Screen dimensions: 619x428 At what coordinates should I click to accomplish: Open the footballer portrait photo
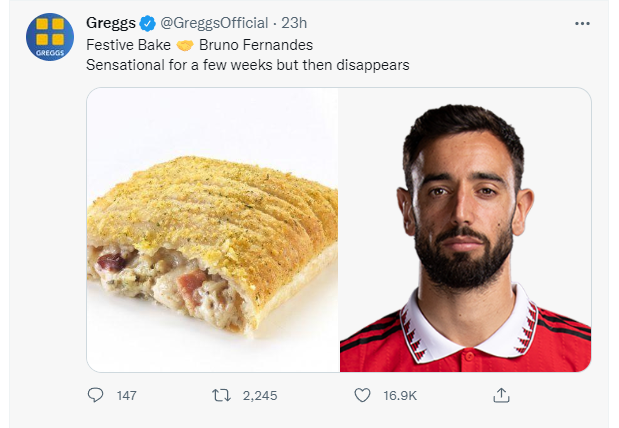(x=465, y=229)
